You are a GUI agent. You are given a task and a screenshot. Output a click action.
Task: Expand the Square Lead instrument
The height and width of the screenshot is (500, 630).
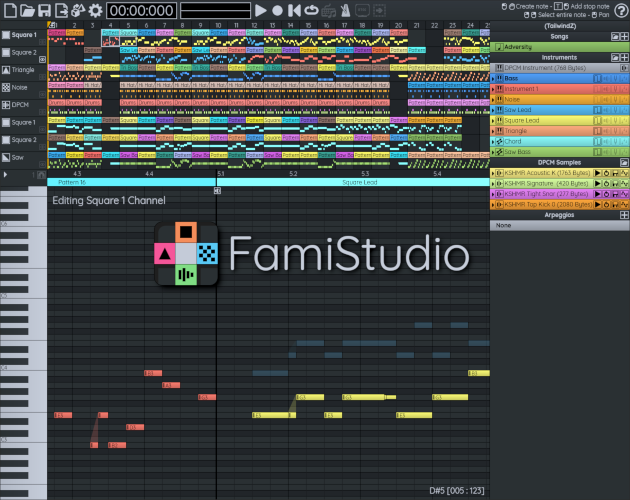(493, 121)
